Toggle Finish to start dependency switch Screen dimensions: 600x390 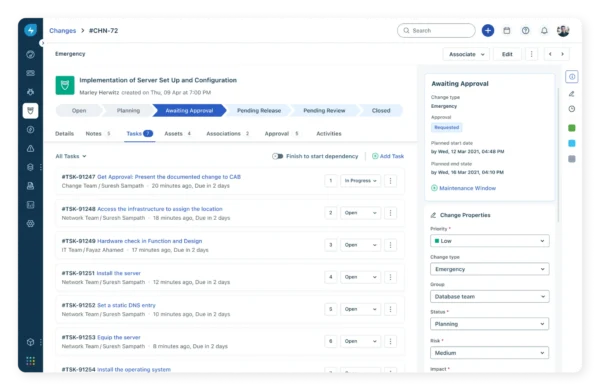click(277, 156)
